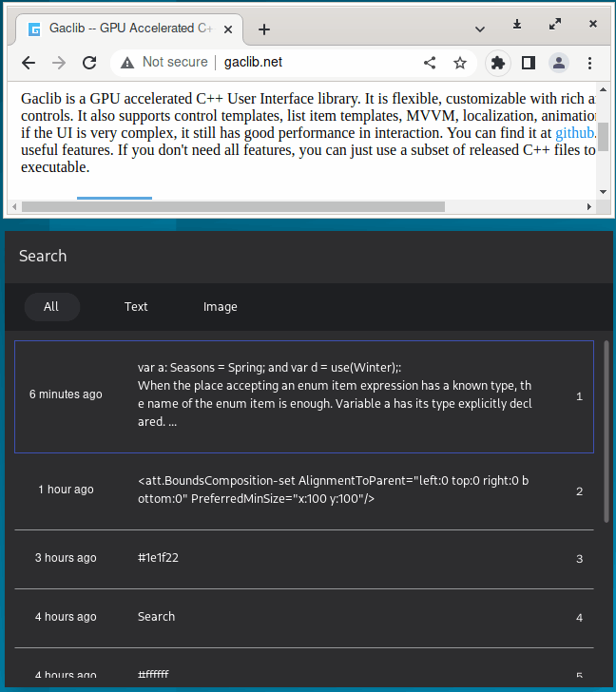Screen dimensions: 616x692
Task: Follow the github link in page text
Action: tap(575, 133)
